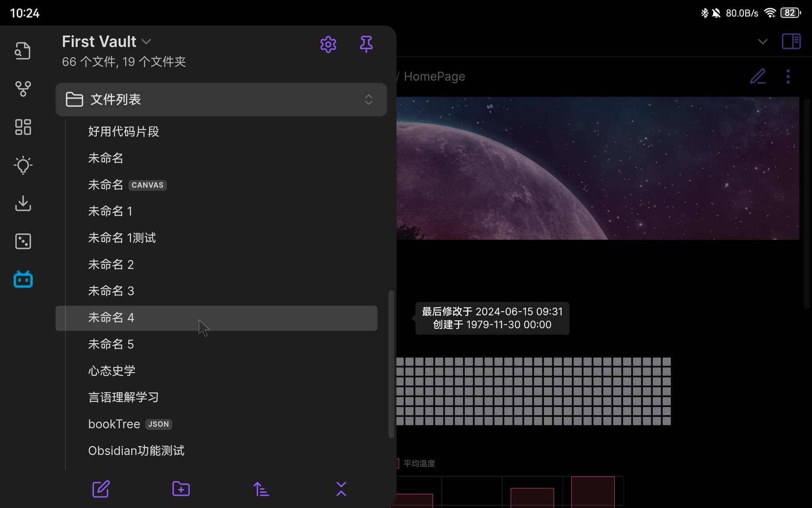Click the file count text under vault name
Image resolution: width=812 pixels, height=508 pixels.
[x=124, y=62]
